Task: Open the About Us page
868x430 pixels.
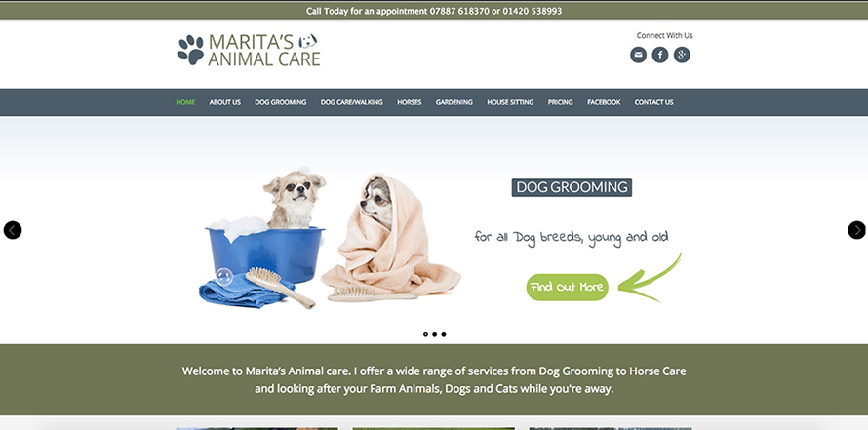Action: coord(224,102)
